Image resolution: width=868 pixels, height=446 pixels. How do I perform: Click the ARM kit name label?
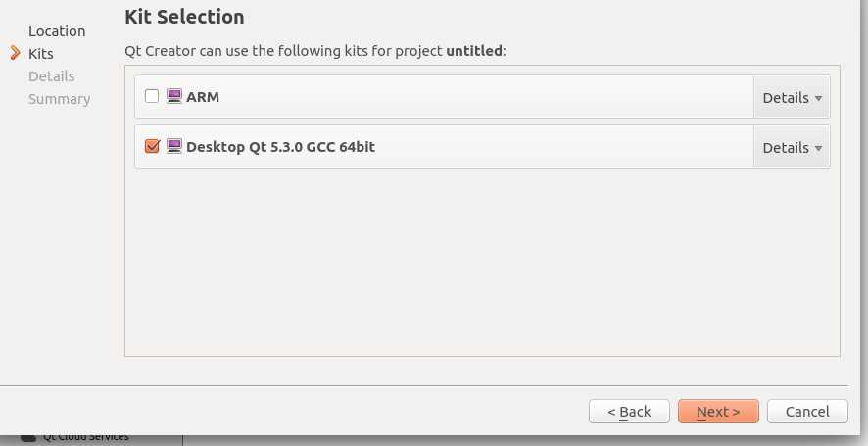pos(203,97)
